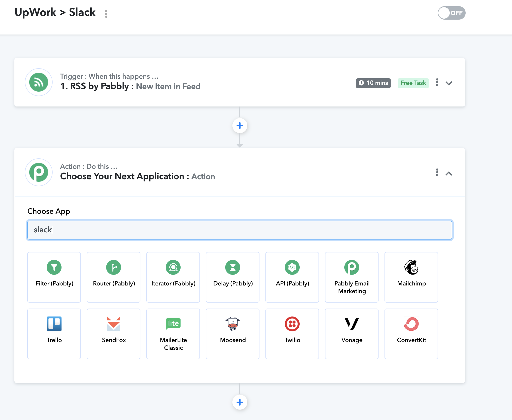Viewport: 512px width, 420px height.
Task: Select the ConvertKit app
Action: [411, 334]
